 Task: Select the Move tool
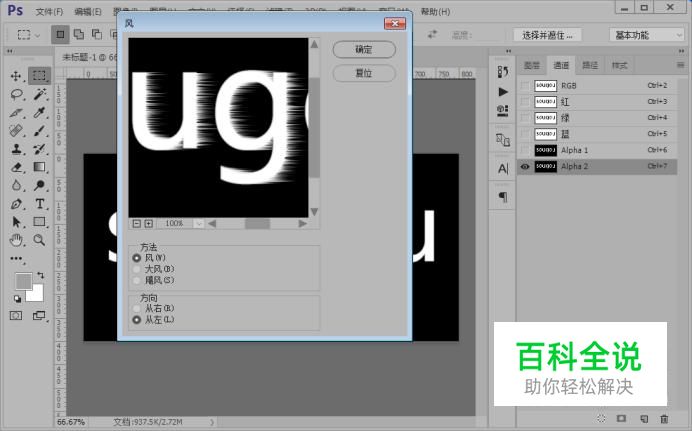(x=16, y=76)
